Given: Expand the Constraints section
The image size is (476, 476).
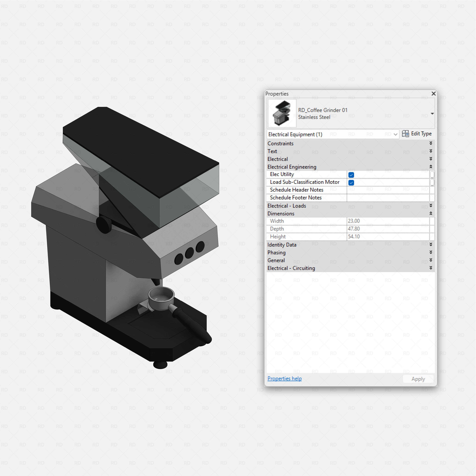Looking at the screenshot, I should [x=431, y=143].
